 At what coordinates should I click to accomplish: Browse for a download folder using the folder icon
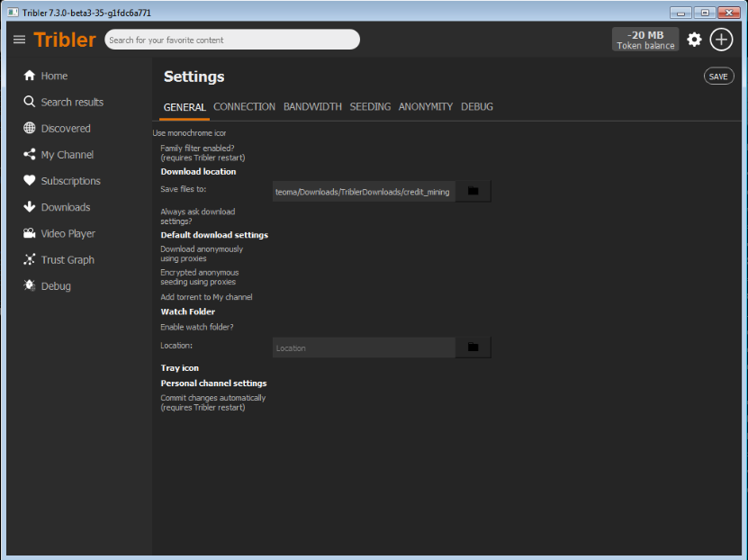473,191
